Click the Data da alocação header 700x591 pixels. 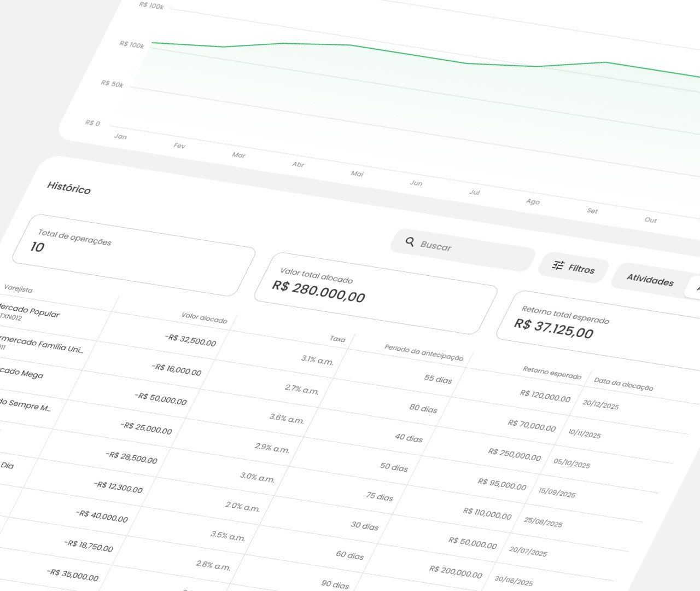(x=623, y=384)
